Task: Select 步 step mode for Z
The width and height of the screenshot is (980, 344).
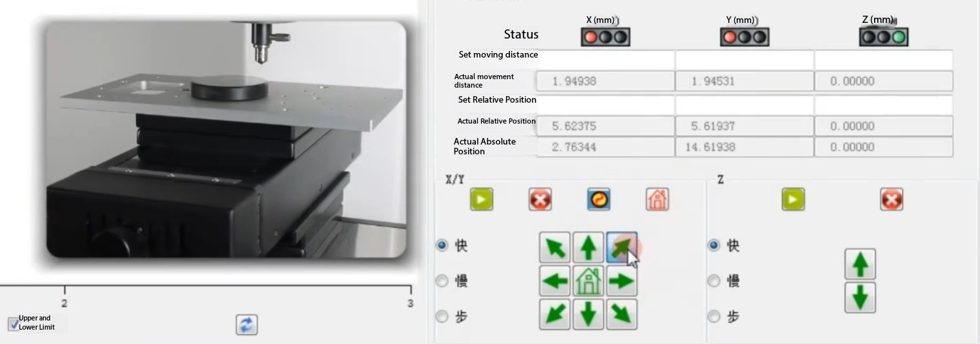Action: coord(714,316)
